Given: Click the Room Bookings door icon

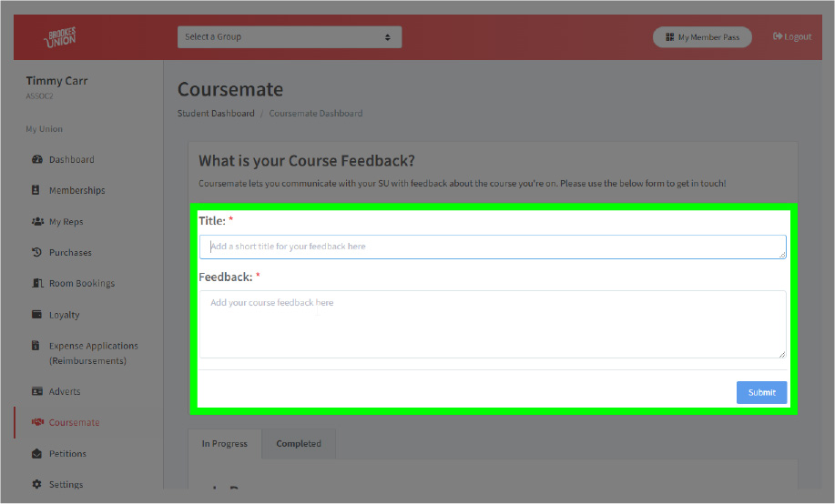Looking at the screenshot, I should [x=37, y=284].
